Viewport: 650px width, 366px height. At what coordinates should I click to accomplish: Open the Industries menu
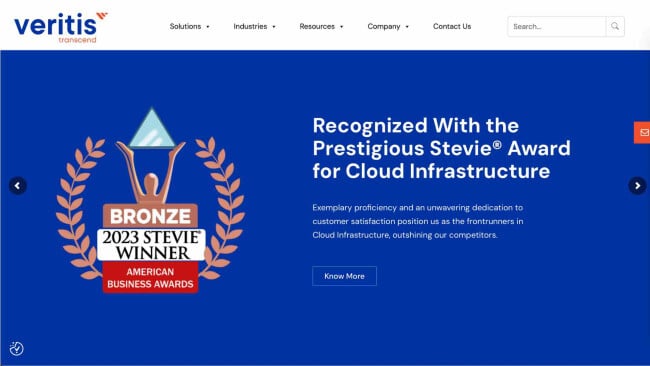point(250,26)
